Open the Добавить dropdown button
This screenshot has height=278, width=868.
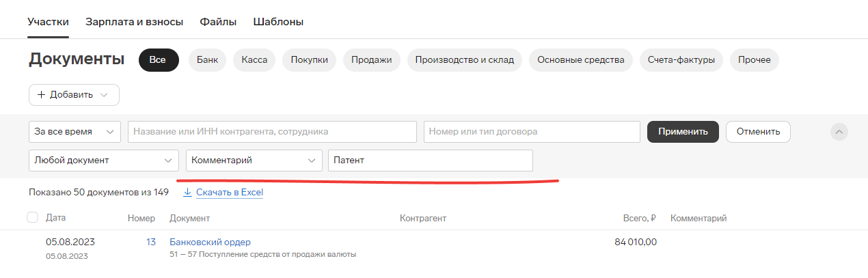tap(74, 95)
